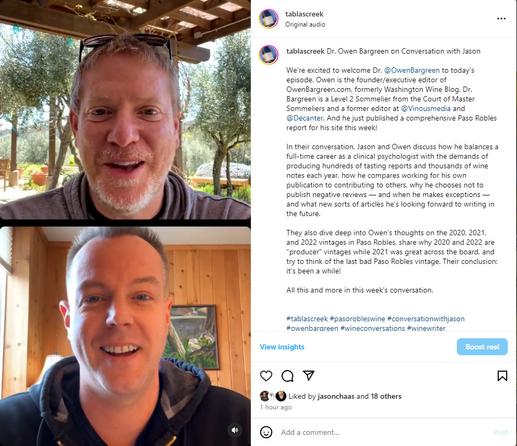Open the 18 others likes list
This screenshot has width=517, height=446.
(386, 396)
